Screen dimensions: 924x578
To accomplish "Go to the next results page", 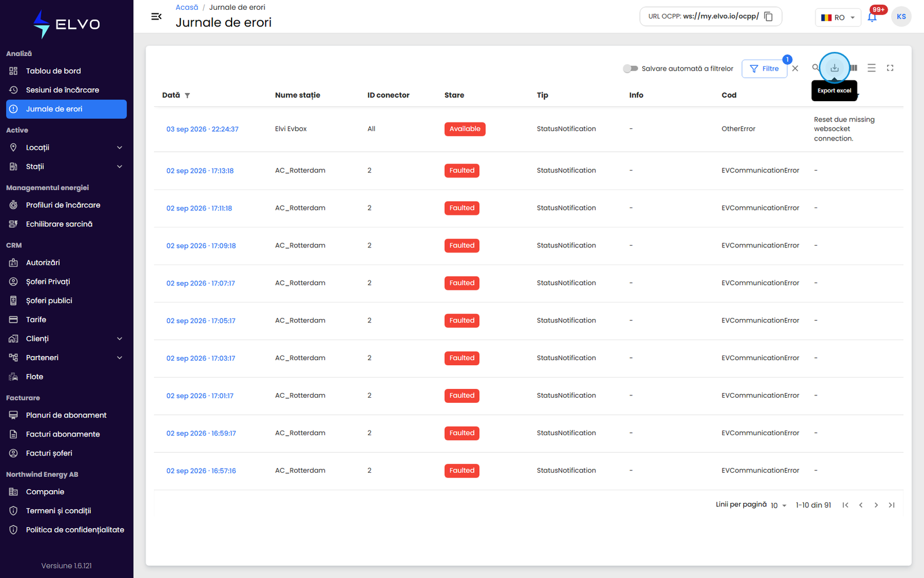I will (x=876, y=505).
